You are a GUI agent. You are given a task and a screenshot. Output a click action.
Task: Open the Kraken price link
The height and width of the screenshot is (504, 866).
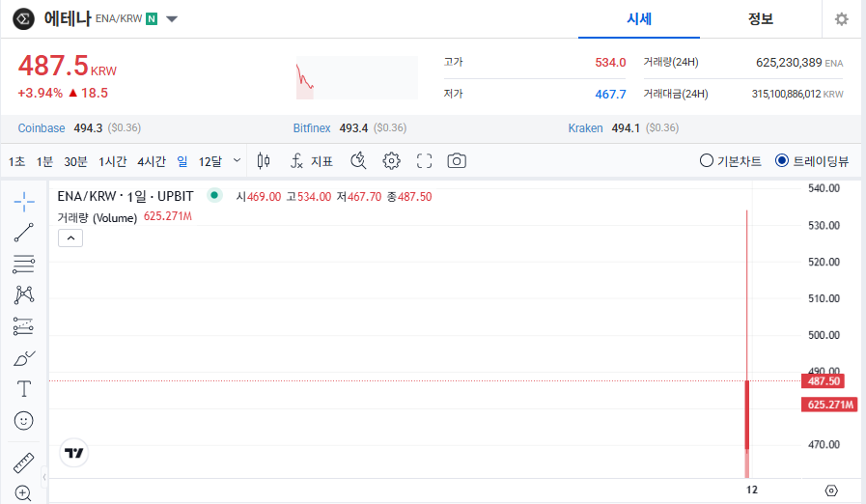click(585, 128)
